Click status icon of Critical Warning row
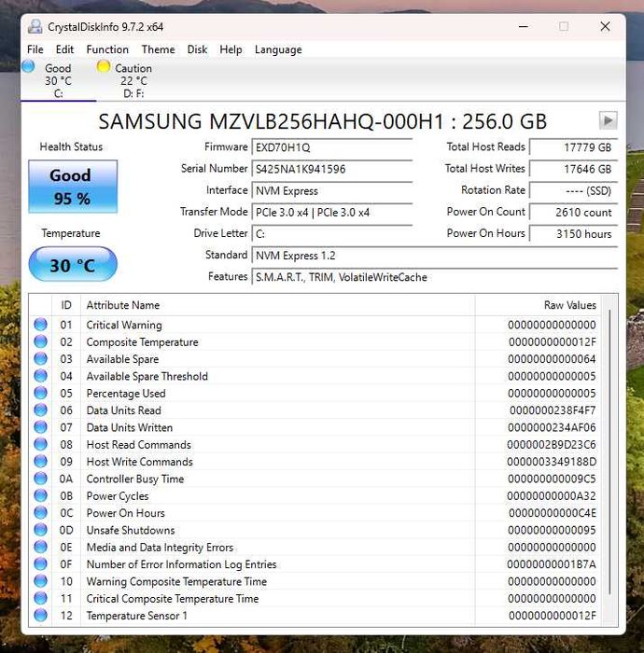The height and width of the screenshot is (653, 644). (x=40, y=325)
